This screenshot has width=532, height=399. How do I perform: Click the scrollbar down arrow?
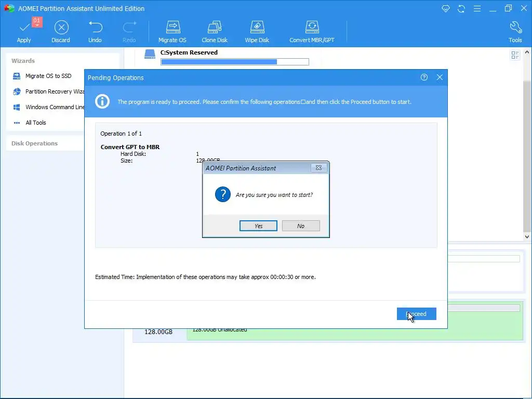coord(527,237)
